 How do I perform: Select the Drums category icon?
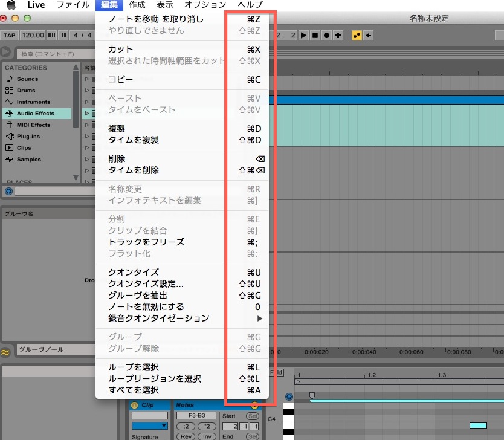[x=9, y=90]
